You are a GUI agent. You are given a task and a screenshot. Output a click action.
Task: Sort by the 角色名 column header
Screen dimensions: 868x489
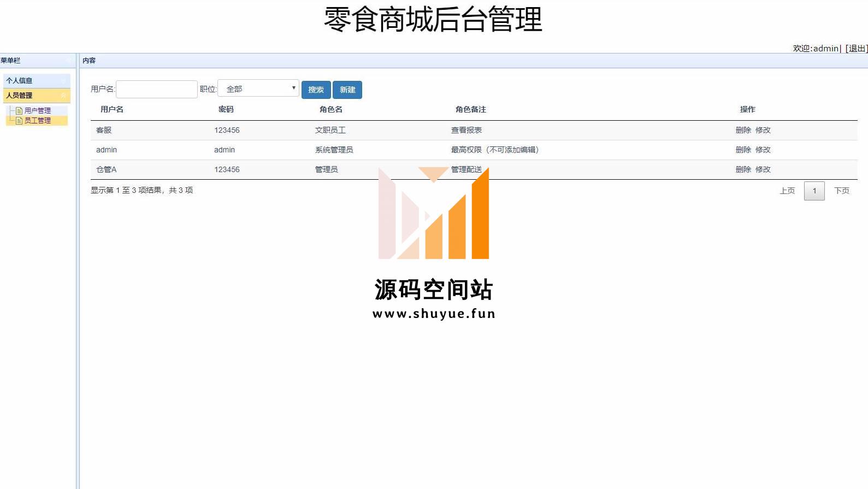331,109
